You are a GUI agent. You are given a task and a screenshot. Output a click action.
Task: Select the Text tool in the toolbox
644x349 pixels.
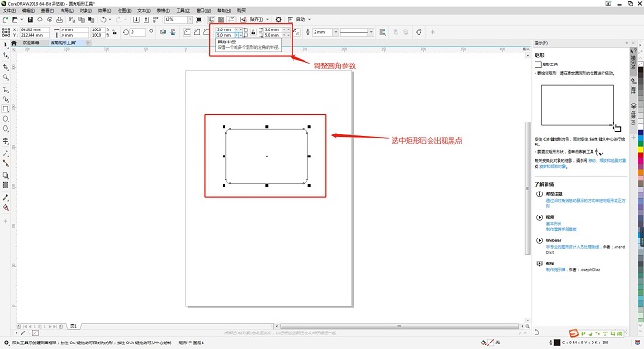pos(6,141)
